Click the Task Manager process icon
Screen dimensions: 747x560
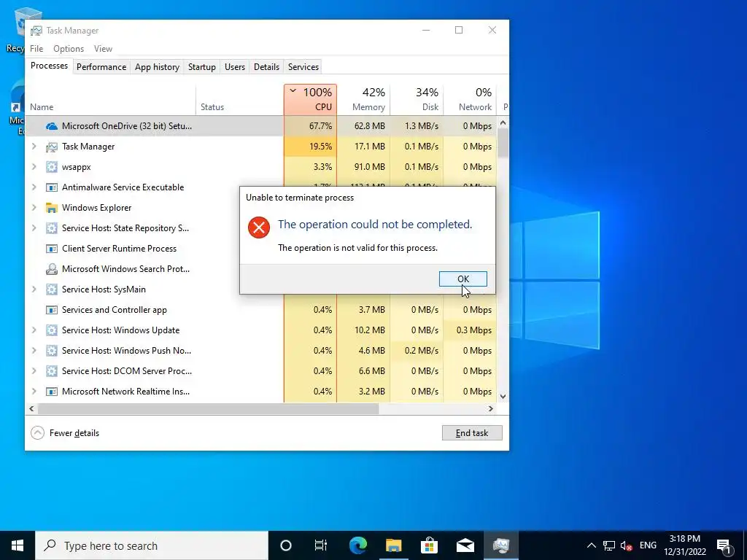pos(52,147)
